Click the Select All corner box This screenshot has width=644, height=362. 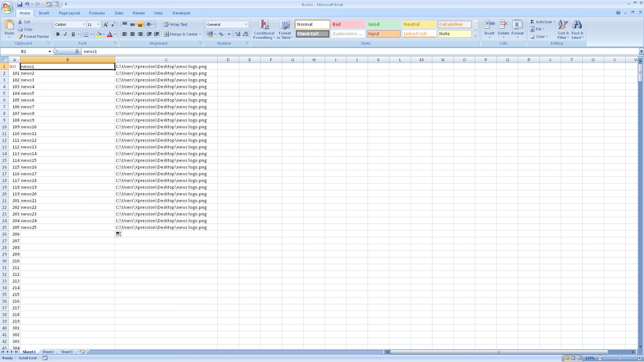pos(4,59)
